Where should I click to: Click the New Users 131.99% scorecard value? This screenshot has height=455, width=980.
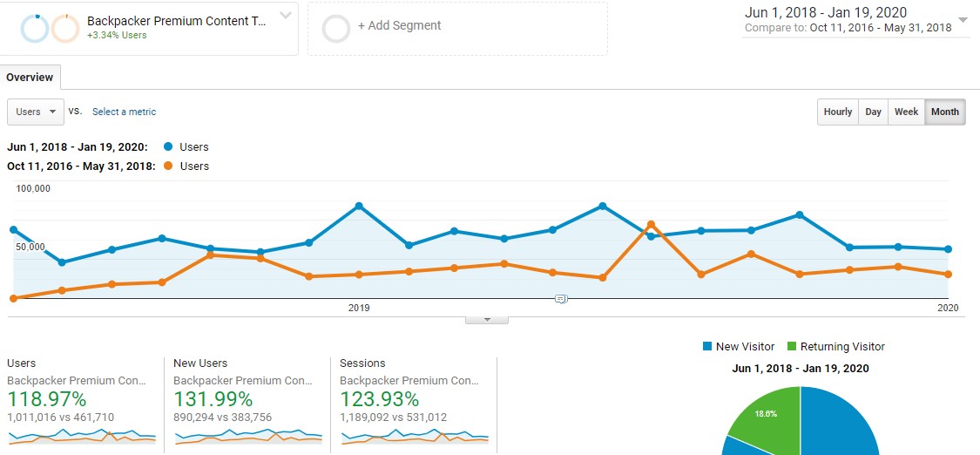coord(213,398)
